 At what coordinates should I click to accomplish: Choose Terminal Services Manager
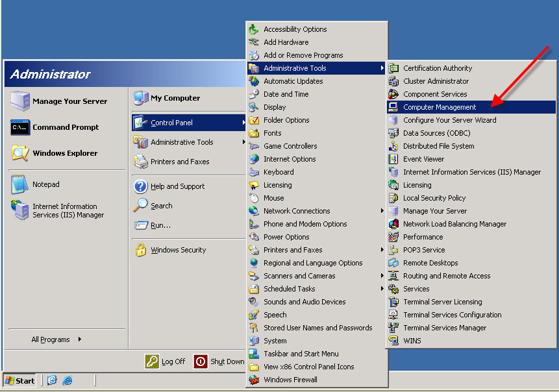click(x=471, y=328)
